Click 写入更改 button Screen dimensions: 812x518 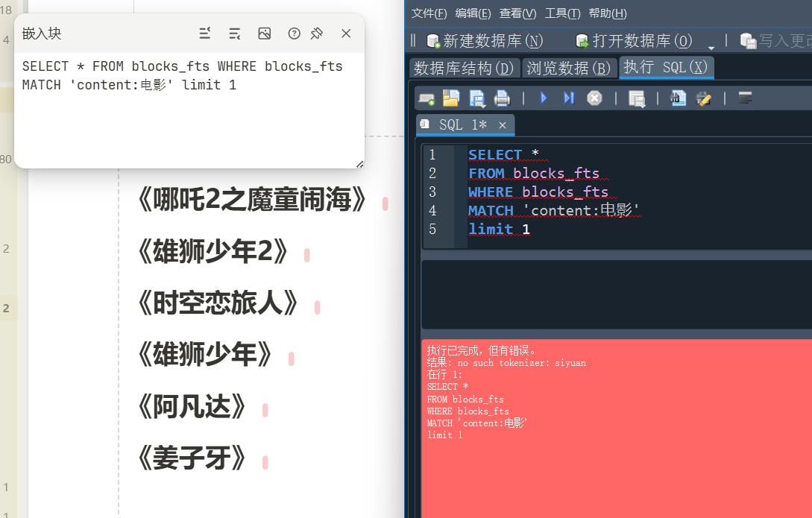(x=775, y=41)
